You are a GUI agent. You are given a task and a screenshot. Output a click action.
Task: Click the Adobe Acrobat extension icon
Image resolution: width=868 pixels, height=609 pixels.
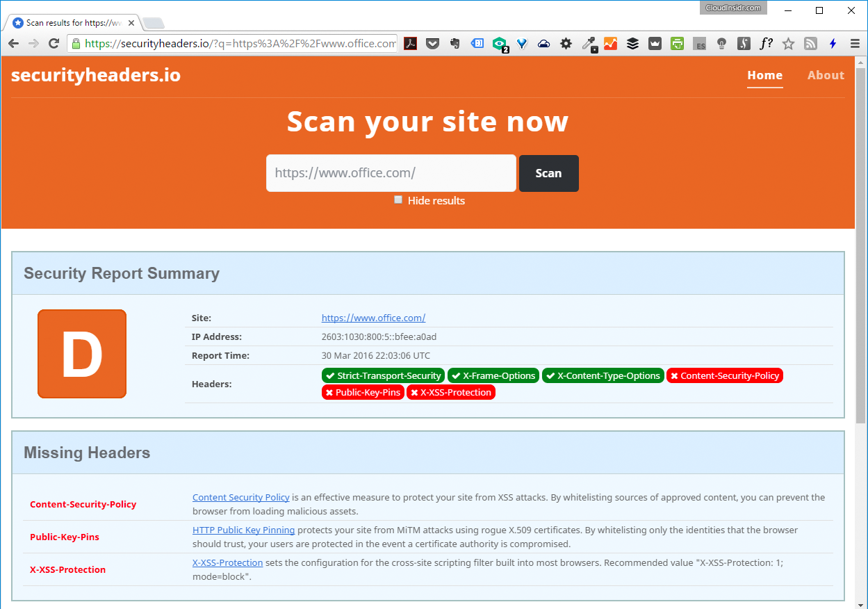[x=411, y=44]
